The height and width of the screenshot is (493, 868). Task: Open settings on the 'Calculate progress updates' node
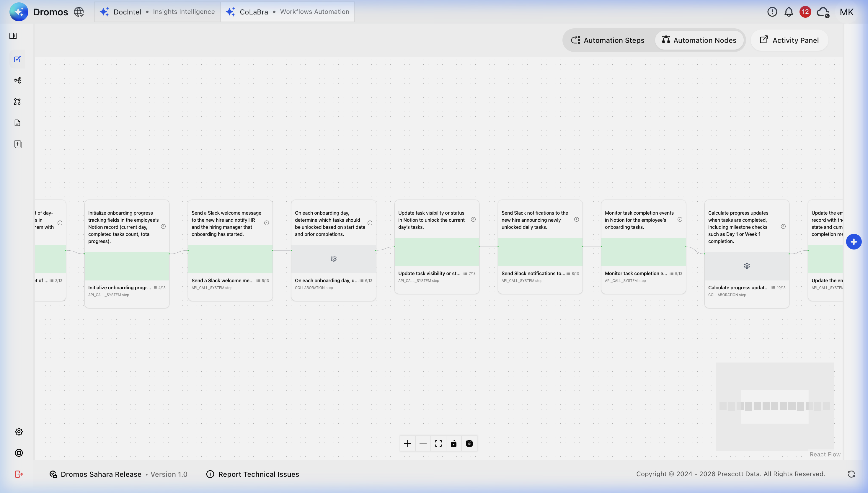pos(747,266)
